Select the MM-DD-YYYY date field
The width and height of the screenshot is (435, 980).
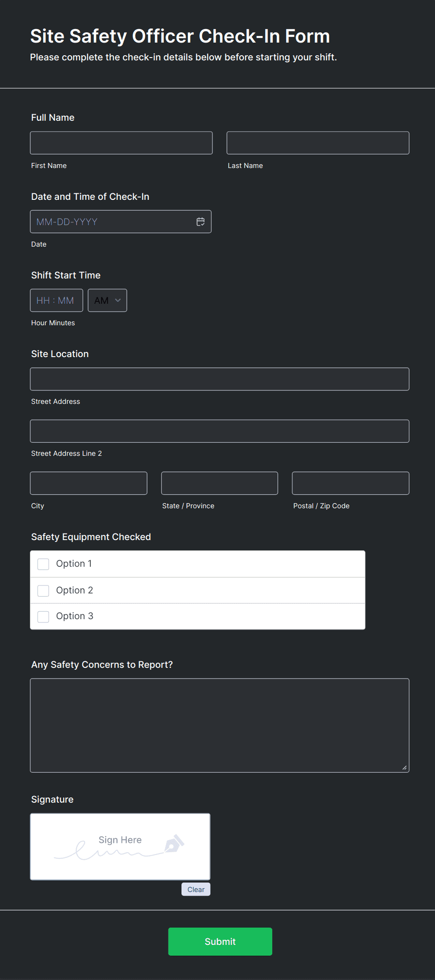pos(112,222)
